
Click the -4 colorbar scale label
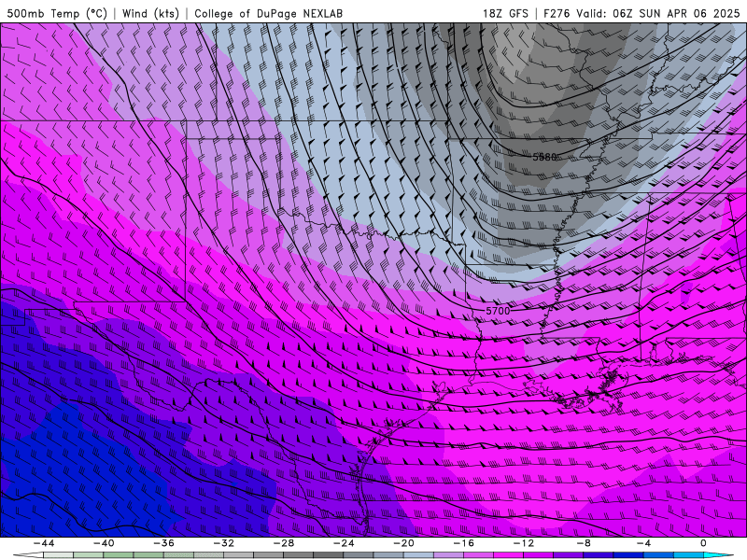pos(643,543)
